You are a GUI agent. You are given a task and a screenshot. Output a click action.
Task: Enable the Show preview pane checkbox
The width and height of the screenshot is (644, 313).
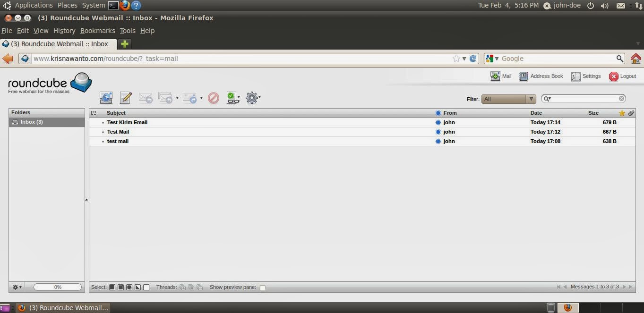(x=263, y=288)
